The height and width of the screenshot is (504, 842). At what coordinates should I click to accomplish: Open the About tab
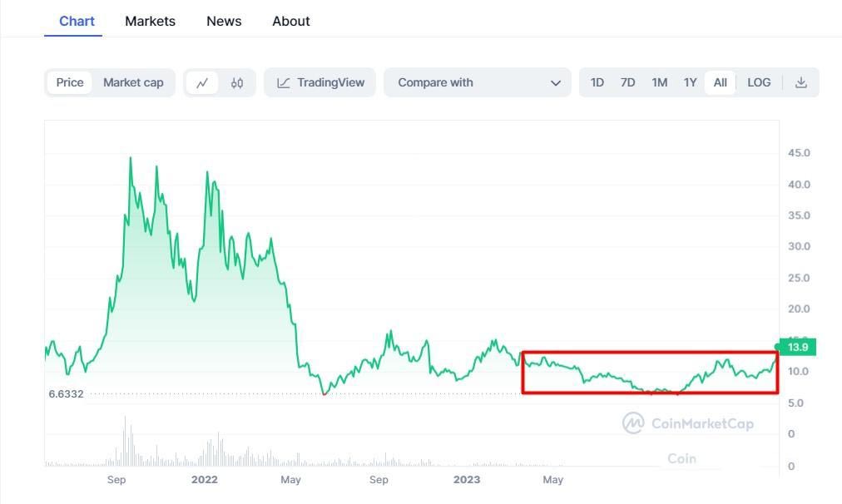click(291, 21)
